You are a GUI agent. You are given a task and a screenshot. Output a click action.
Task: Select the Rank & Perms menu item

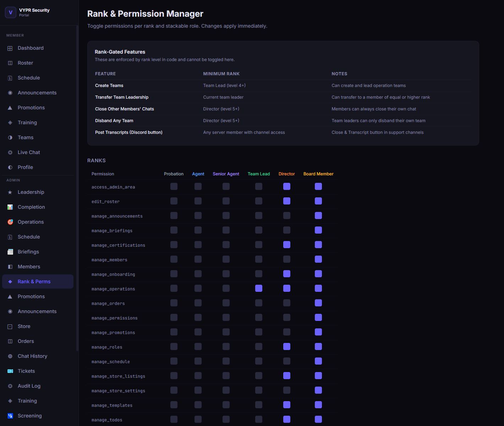38,282
